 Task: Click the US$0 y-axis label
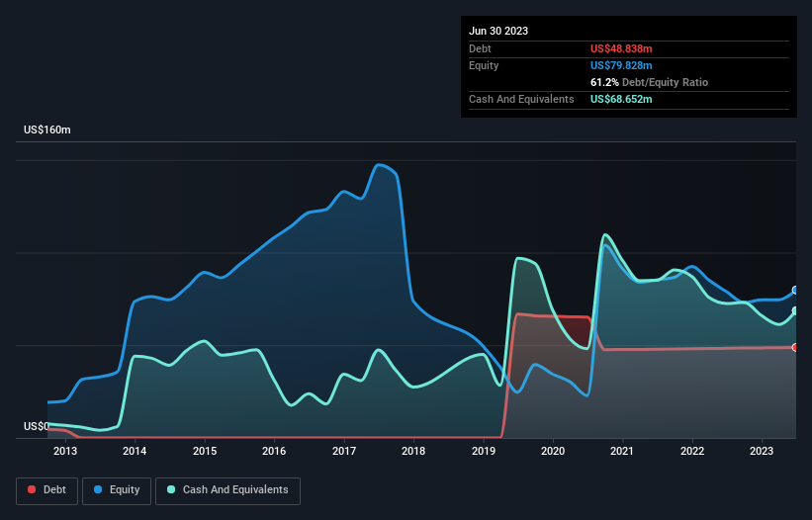[x=37, y=426]
